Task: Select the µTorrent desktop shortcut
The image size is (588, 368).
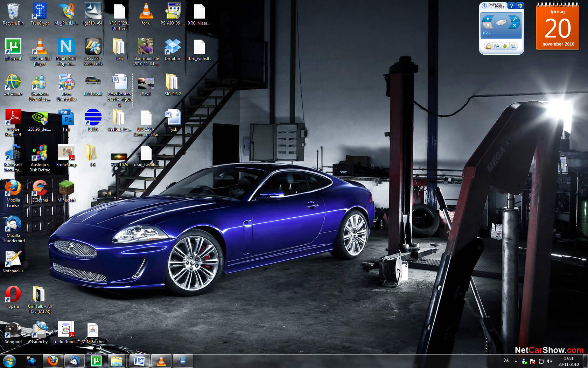Action: (13, 50)
